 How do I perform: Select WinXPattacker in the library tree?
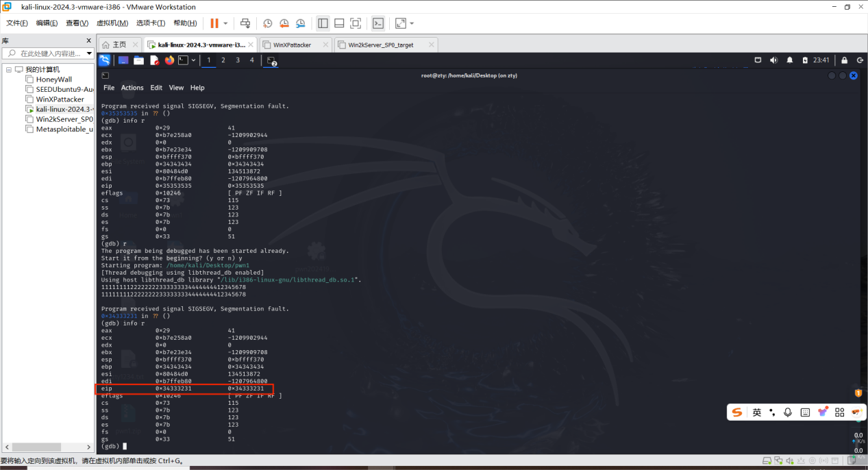pos(55,99)
